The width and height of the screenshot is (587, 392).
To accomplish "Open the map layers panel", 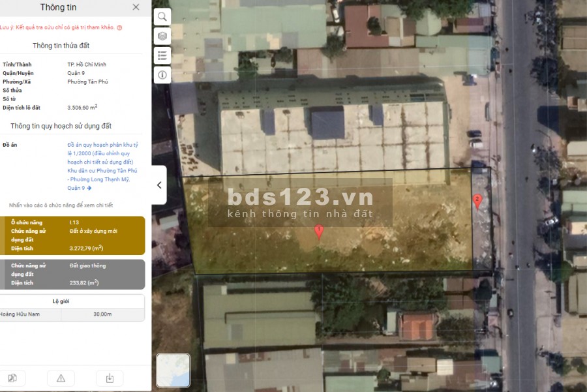I will pos(162,37).
